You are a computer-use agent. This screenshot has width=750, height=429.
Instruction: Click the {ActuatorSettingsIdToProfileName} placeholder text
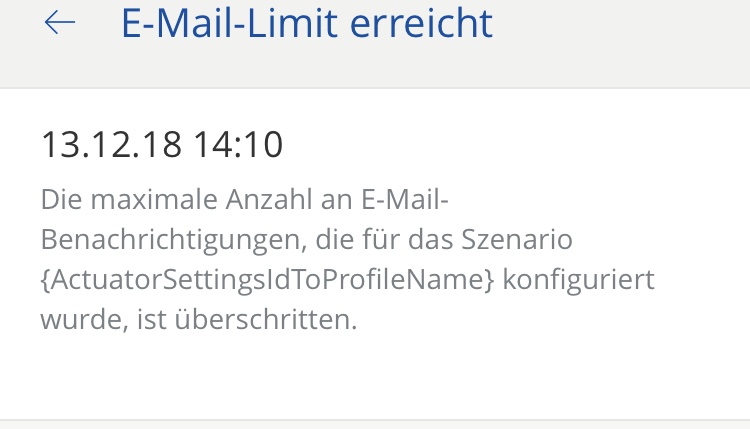point(267,280)
